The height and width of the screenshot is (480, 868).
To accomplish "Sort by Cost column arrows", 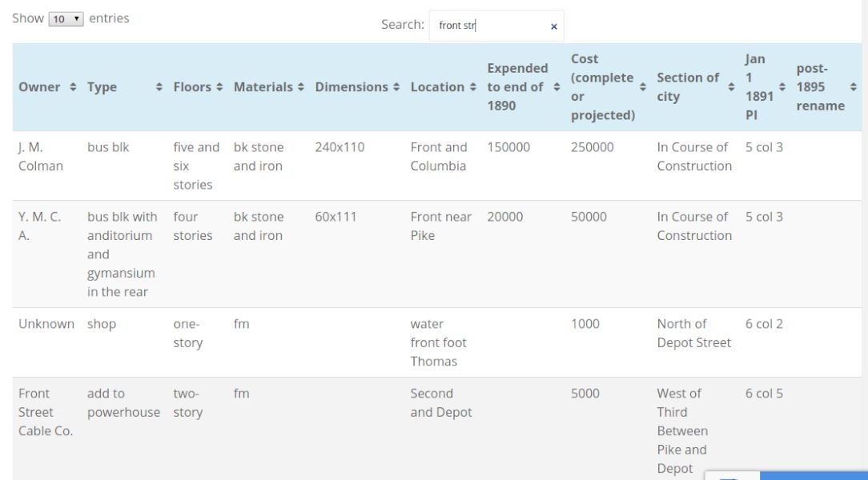I will (x=643, y=87).
